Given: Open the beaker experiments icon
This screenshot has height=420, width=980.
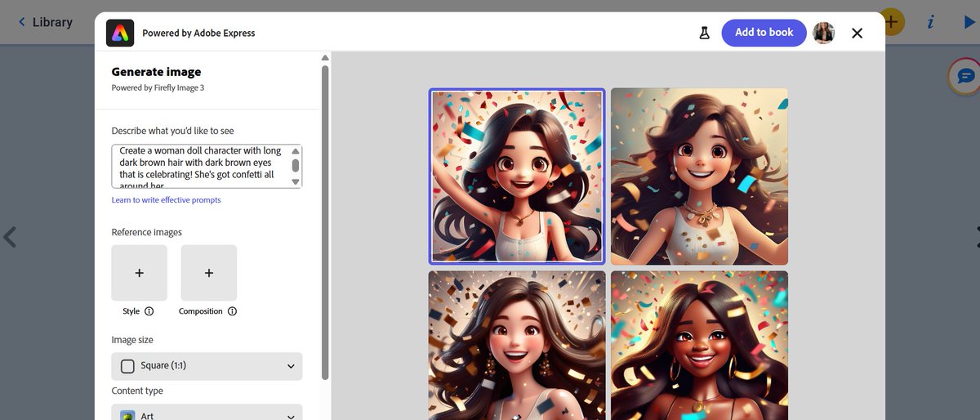Looking at the screenshot, I should pyautogui.click(x=704, y=33).
